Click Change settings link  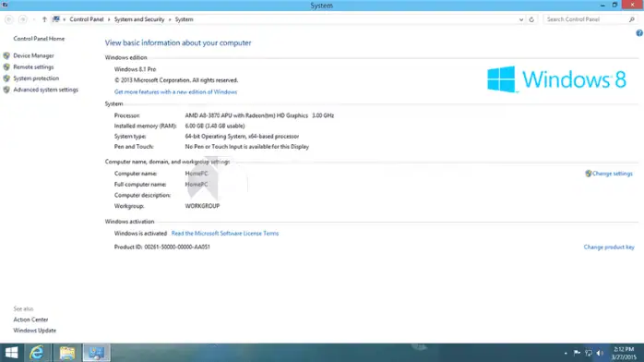tap(612, 174)
